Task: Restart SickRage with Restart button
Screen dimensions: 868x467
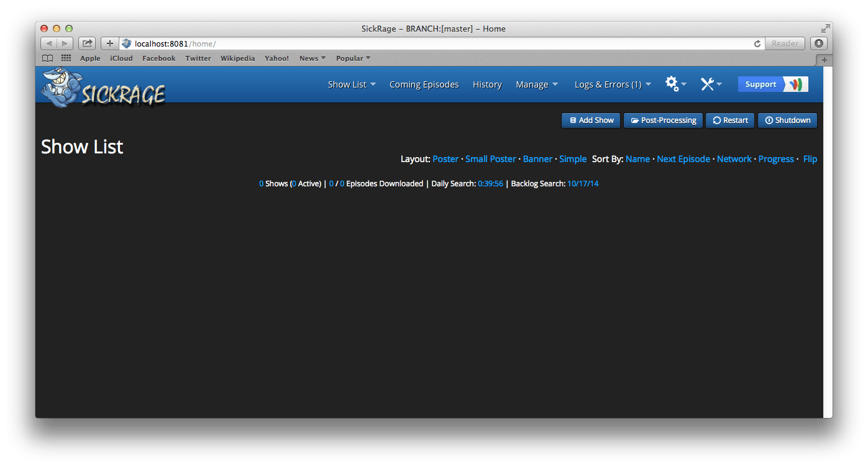Action: tap(730, 120)
